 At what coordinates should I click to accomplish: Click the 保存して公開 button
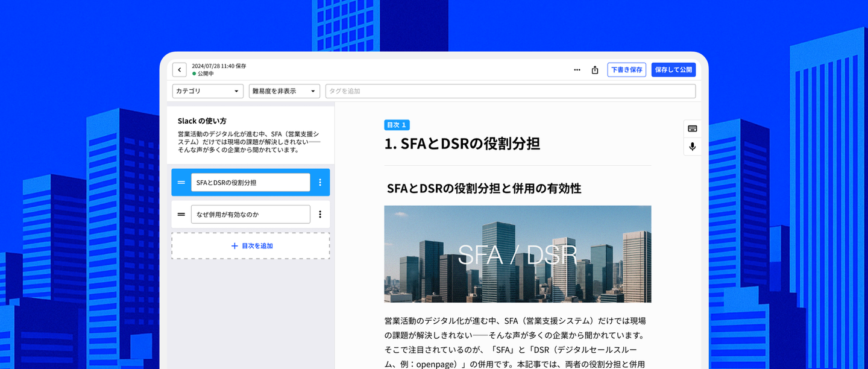[673, 70]
